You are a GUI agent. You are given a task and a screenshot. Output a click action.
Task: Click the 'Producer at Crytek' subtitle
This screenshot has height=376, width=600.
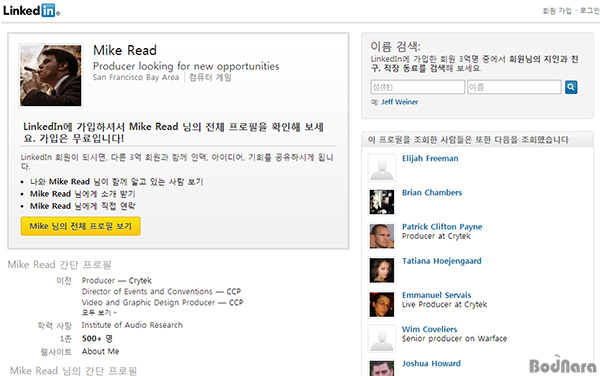pos(436,236)
